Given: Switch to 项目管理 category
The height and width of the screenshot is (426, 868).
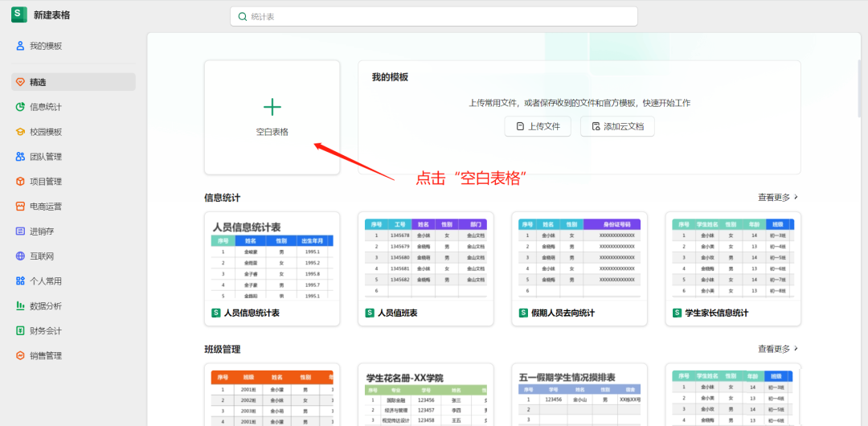Looking at the screenshot, I should pos(46,182).
